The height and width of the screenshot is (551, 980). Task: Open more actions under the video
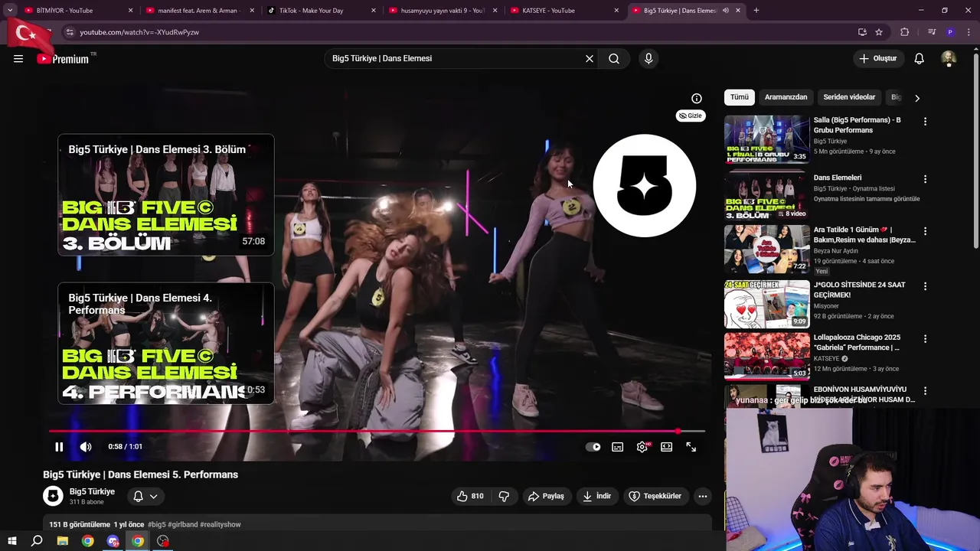click(x=703, y=496)
